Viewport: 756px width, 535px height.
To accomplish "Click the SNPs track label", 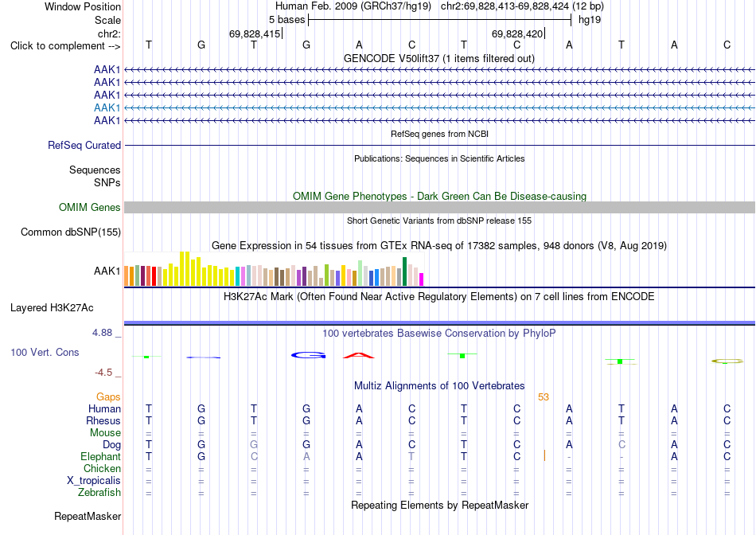I will point(107,182).
